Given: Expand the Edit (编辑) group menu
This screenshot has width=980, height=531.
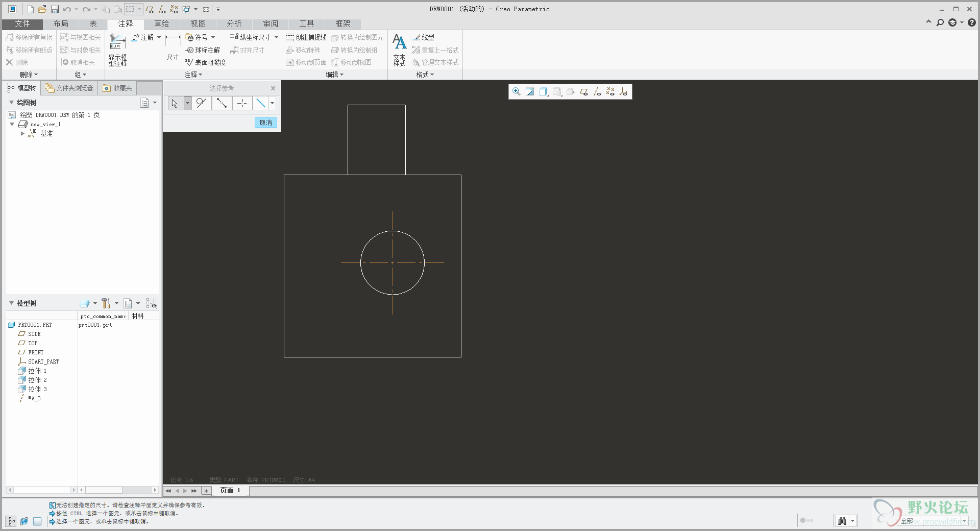Looking at the screenshot, I should coord(334,75).
